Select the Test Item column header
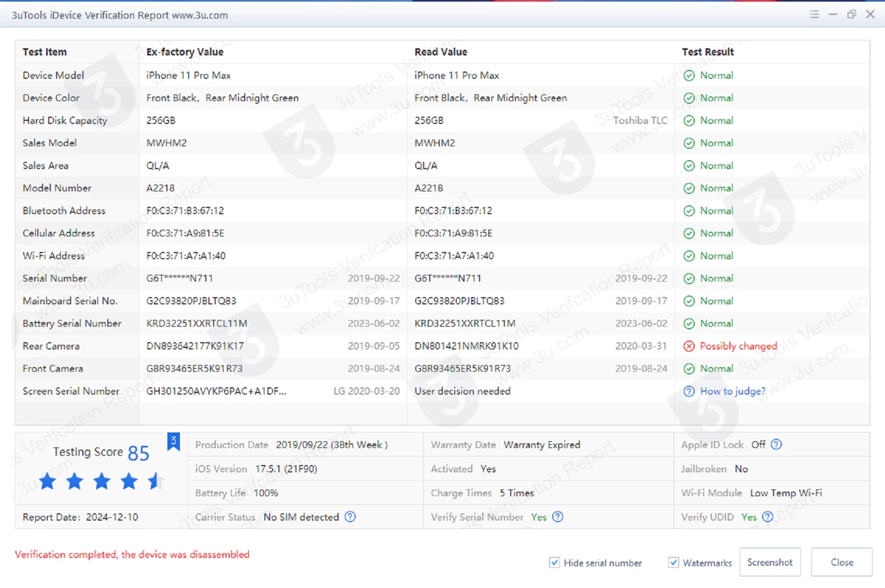The height and width of the screenshot is (588, 885). 45,52
